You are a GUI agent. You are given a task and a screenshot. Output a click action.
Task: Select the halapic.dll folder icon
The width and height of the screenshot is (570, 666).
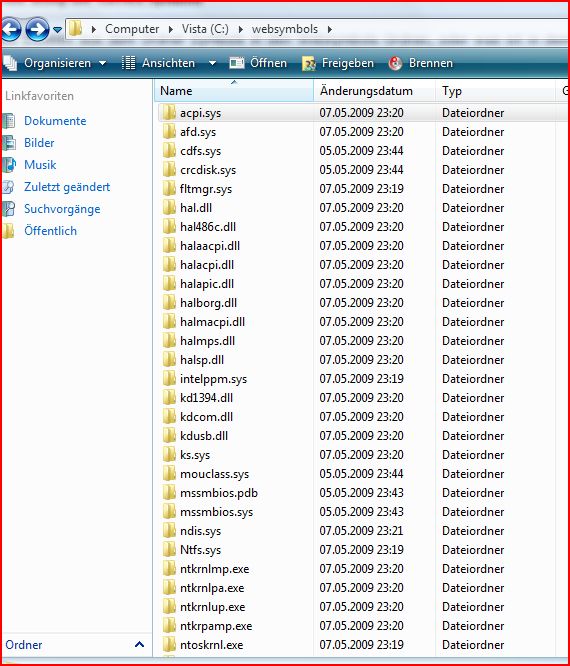point(169,284)
